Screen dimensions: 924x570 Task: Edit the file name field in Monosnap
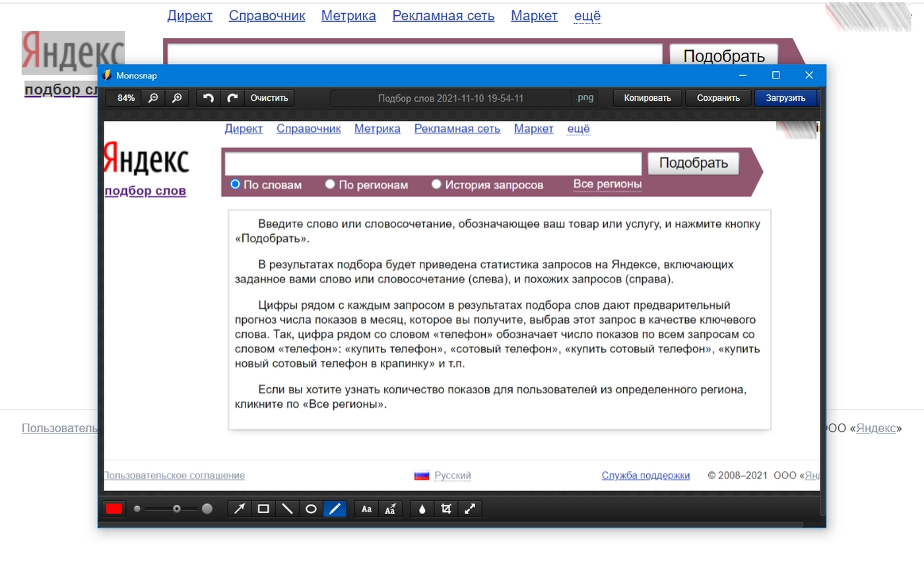(x=451, y=98)
